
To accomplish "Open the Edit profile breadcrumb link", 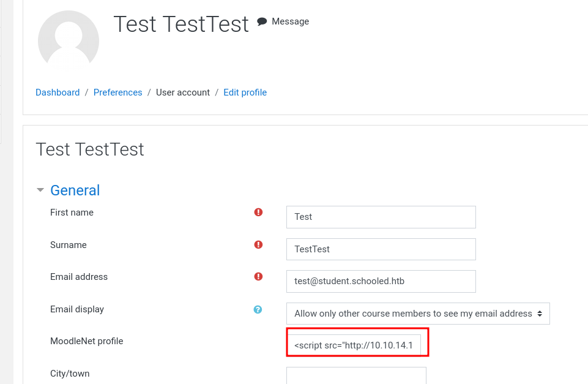I will [x=245, y=92].
